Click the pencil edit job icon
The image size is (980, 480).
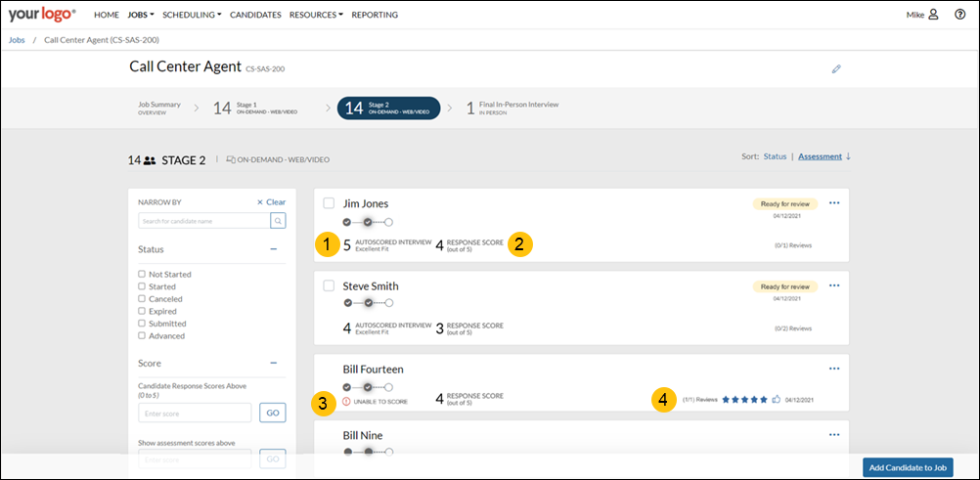click(x=836, y=69)
